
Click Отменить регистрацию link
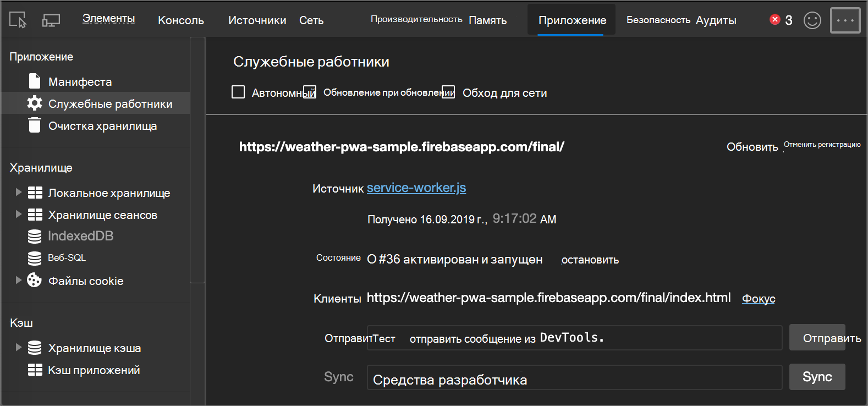click(x=822, y=145)
